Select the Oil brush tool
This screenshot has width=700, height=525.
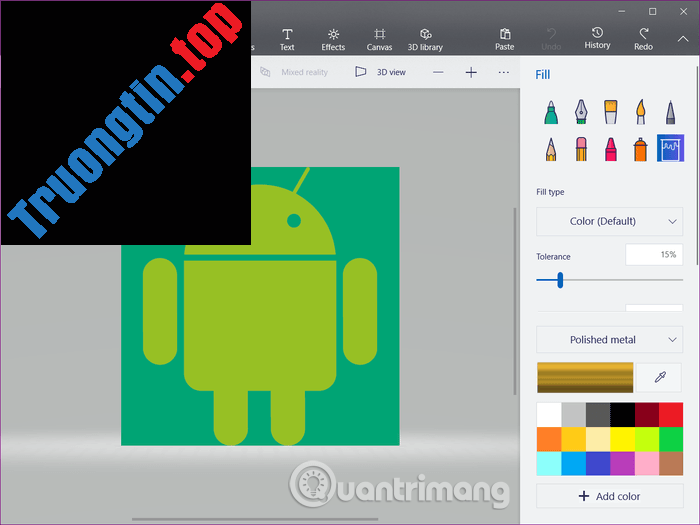[611, 112]
